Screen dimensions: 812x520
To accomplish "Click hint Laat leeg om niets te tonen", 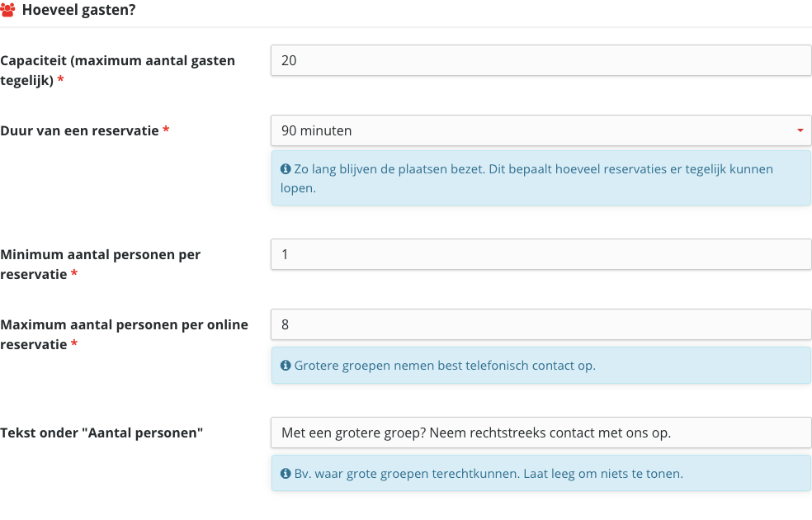I will point(603,474).
